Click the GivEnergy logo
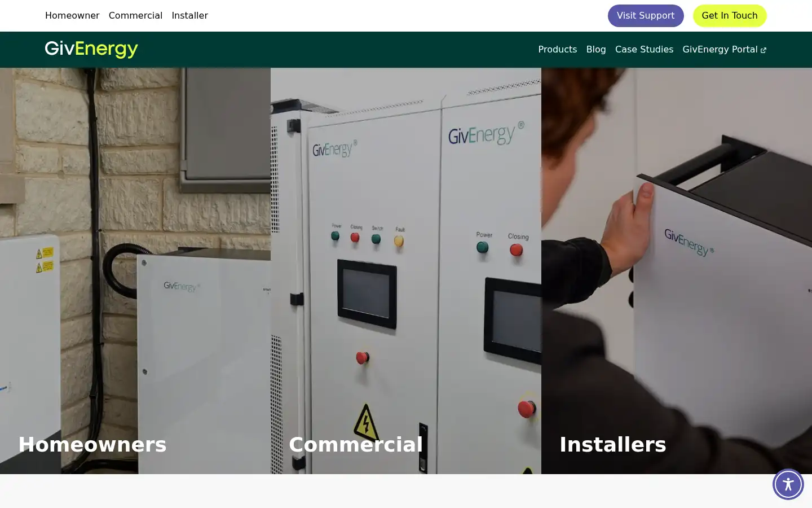Viewport: 812px width, 508px height. 91,49
